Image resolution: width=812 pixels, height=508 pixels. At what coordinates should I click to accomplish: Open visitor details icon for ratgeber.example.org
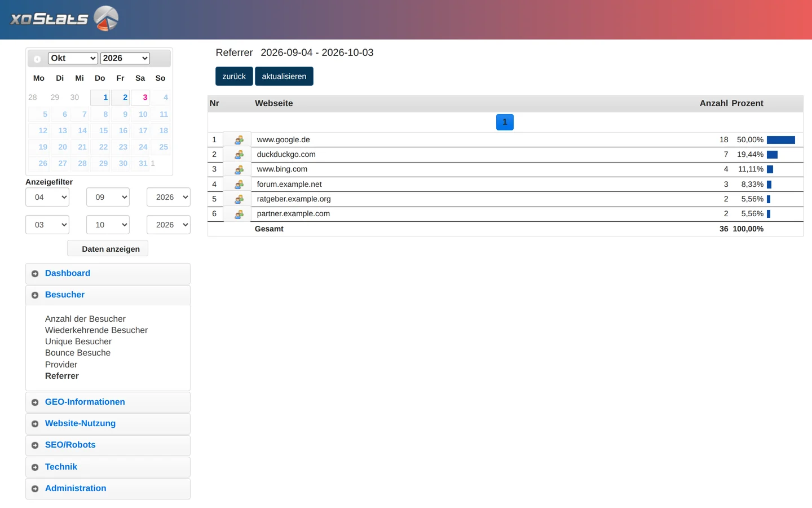239,199
